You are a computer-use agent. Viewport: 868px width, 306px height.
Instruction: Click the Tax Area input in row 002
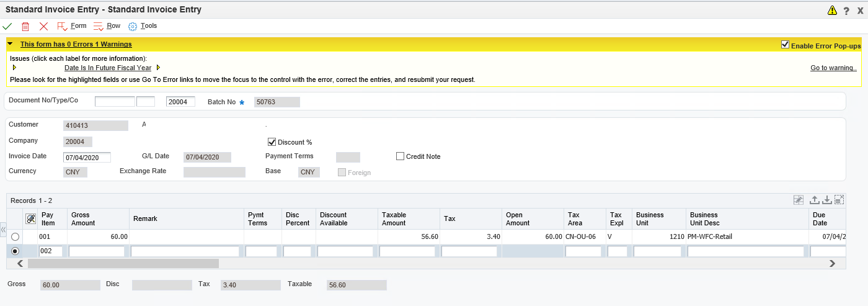(583, 251)
